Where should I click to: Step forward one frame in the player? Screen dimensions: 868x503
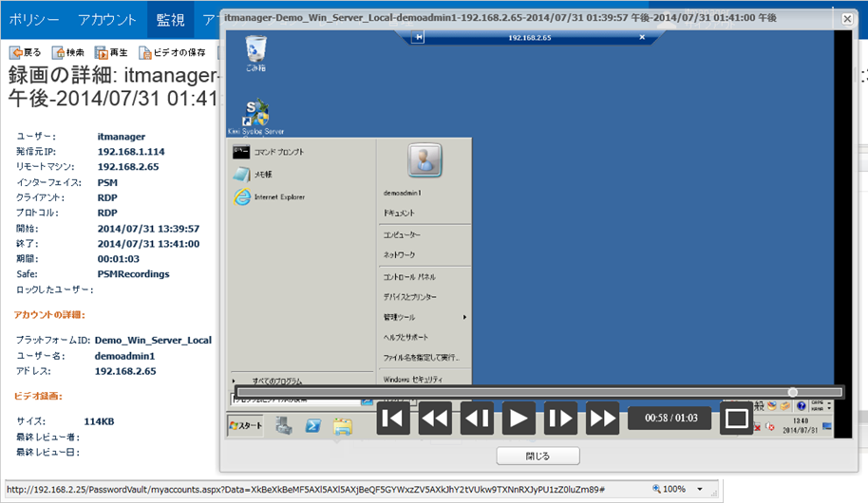[560, 418]
